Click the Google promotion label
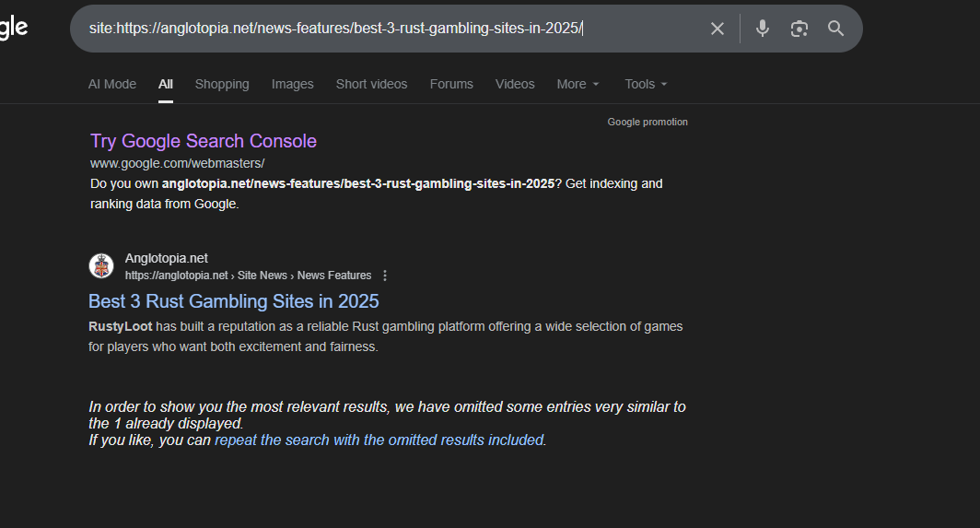 pos(647,122)
